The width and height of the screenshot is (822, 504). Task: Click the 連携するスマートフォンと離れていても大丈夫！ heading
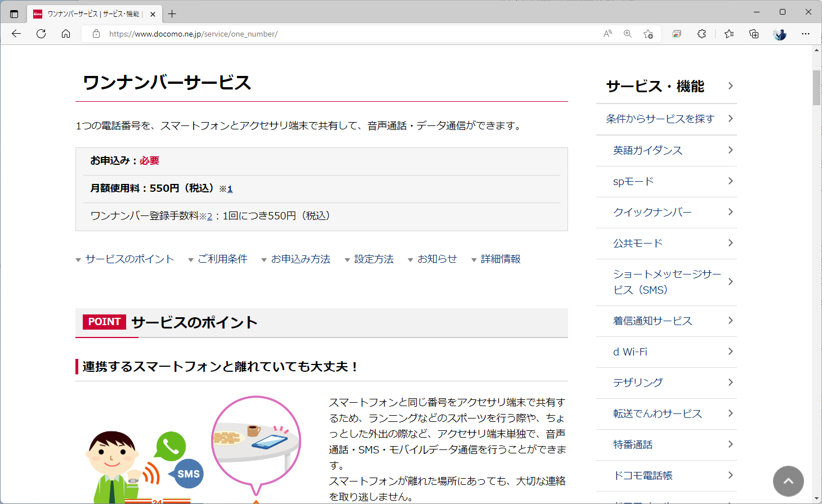220,367
